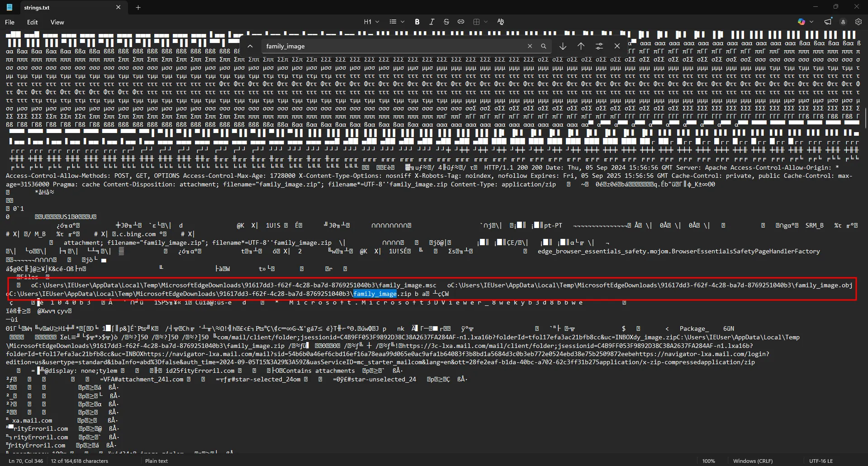Screen dimensions: 868x466
Task: Find the next match for family_image
Action: click(562, 46)
